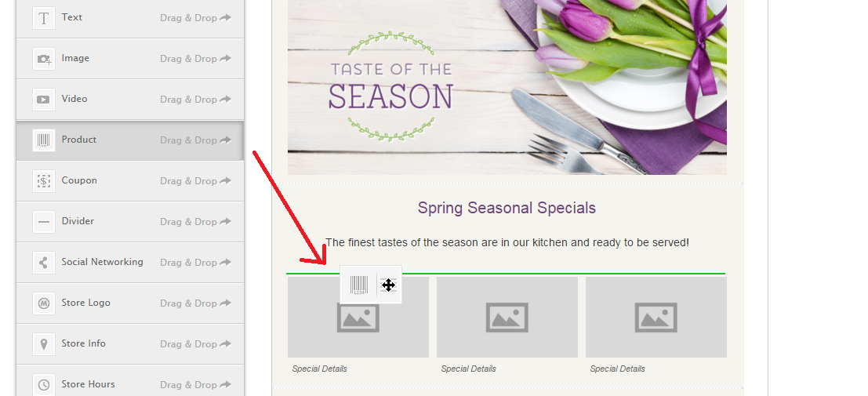The image size is (868, 396).
Task: Click the first product image placeholder
Action: (358, 318)
